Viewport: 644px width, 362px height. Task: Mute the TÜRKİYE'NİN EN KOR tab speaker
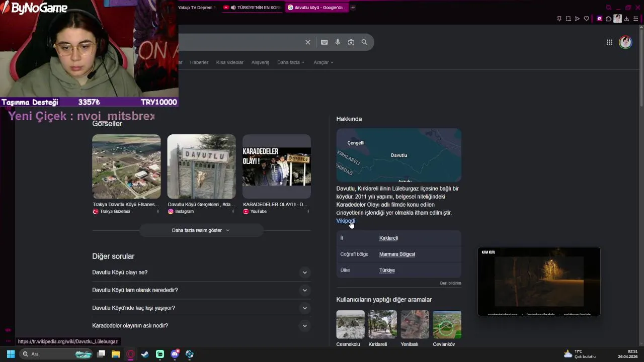click(233, 8)
